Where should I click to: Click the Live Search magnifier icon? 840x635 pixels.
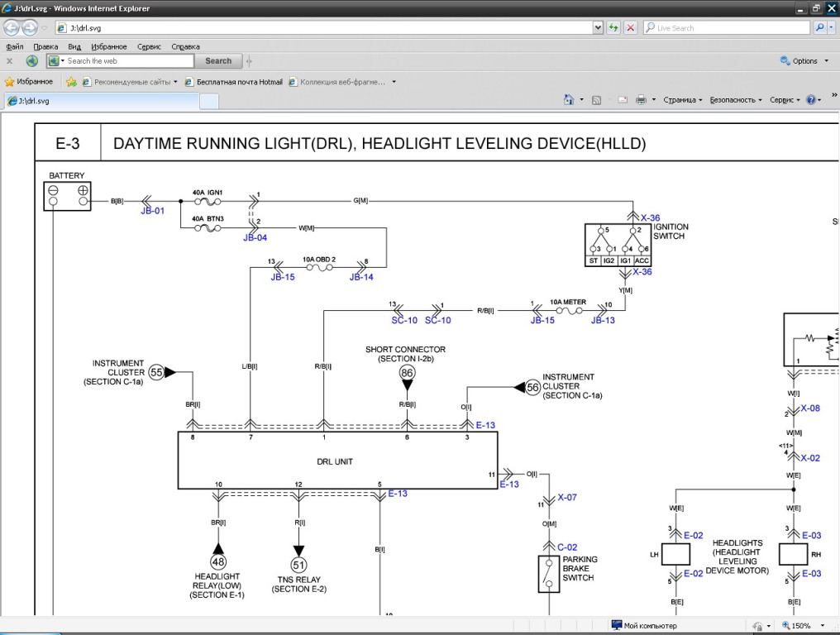click(x=819, y=28)
